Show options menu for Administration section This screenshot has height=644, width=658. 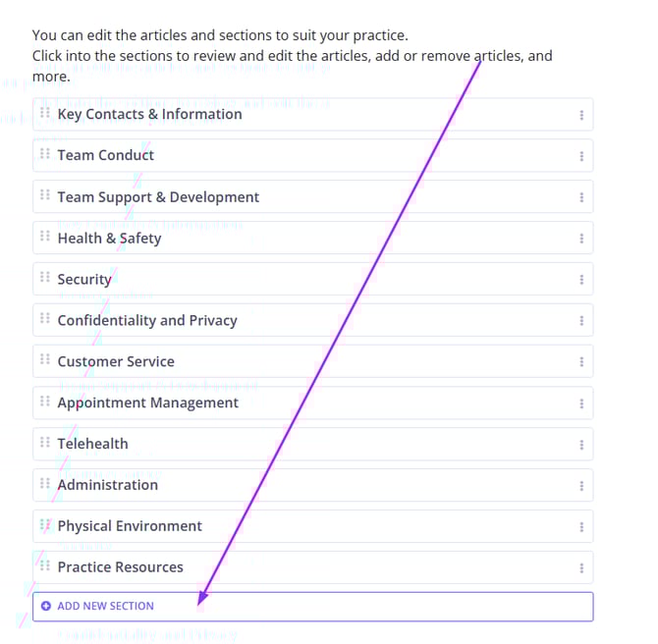pyautogui.click(x=581, y=486)
